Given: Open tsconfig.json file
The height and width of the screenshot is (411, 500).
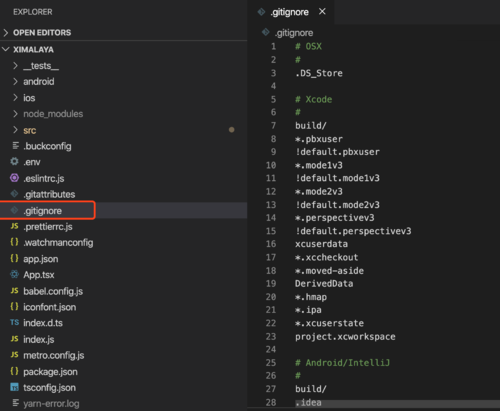Looking at the screenshot, I should point(49,388).
